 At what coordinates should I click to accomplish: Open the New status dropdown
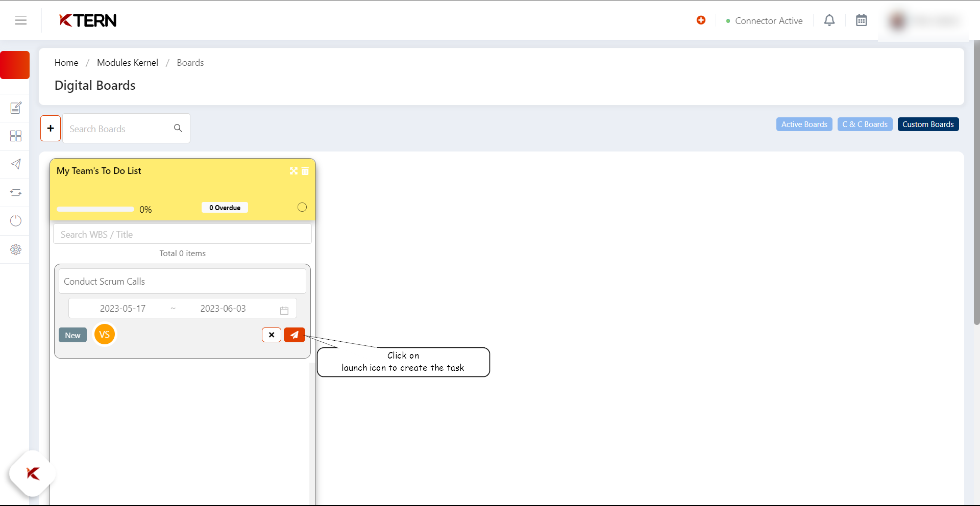(72, 335)
